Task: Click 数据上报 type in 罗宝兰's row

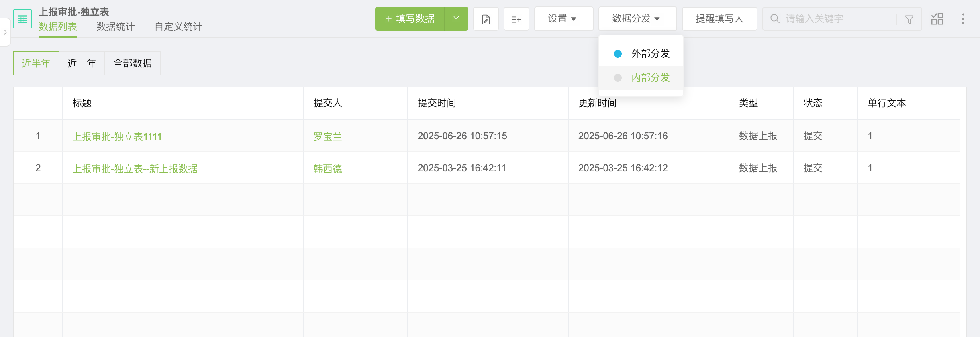Action: click(758, 136)
